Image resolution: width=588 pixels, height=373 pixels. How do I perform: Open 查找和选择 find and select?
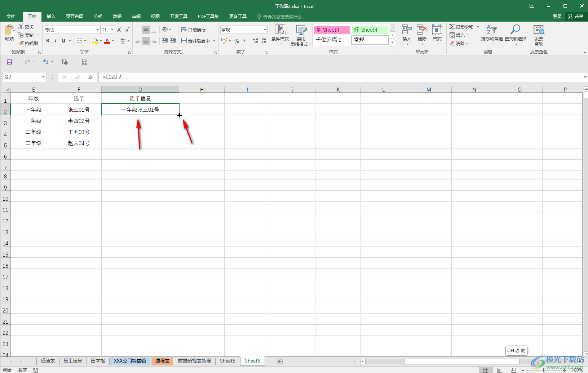tap(516, 35)
